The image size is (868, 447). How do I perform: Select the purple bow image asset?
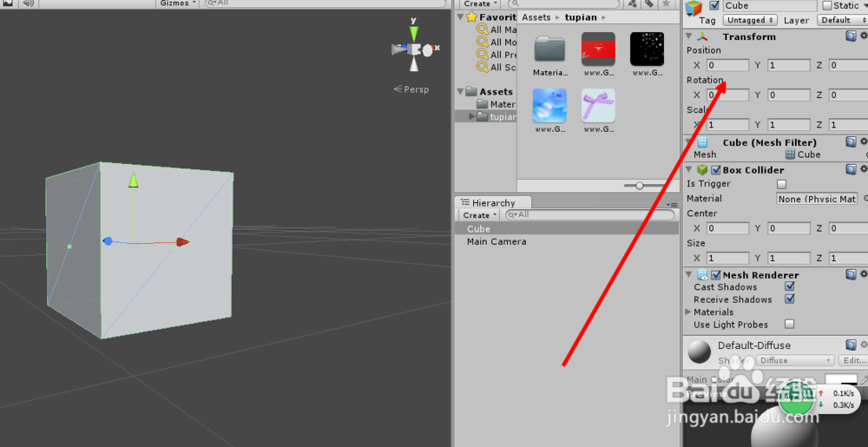pos(598,105)
